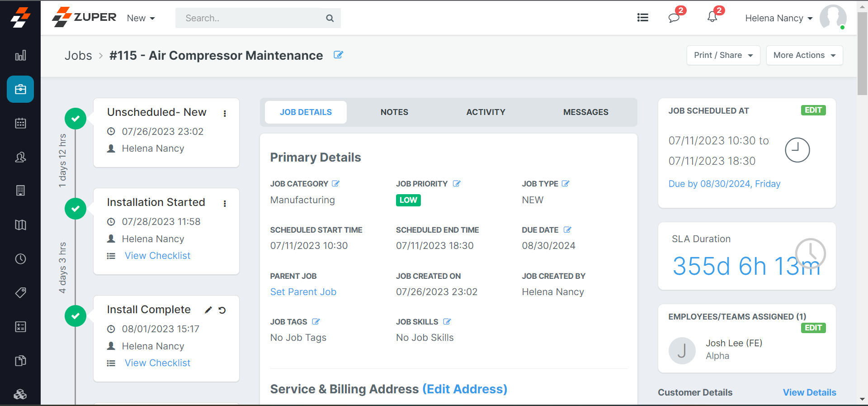The image size is (868, 406).
Task: Click the Set Parent Job link
Action: [x=303, y=292]
